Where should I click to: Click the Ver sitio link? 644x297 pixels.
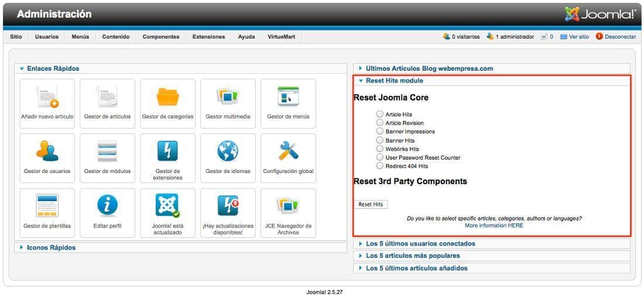click(578, 36)
